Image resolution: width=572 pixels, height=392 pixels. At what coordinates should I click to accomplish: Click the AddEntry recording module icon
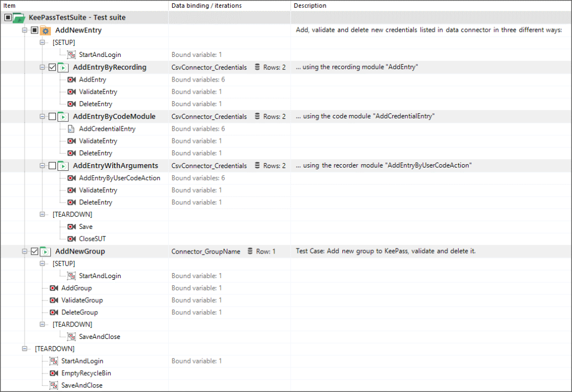click(72, 79)
